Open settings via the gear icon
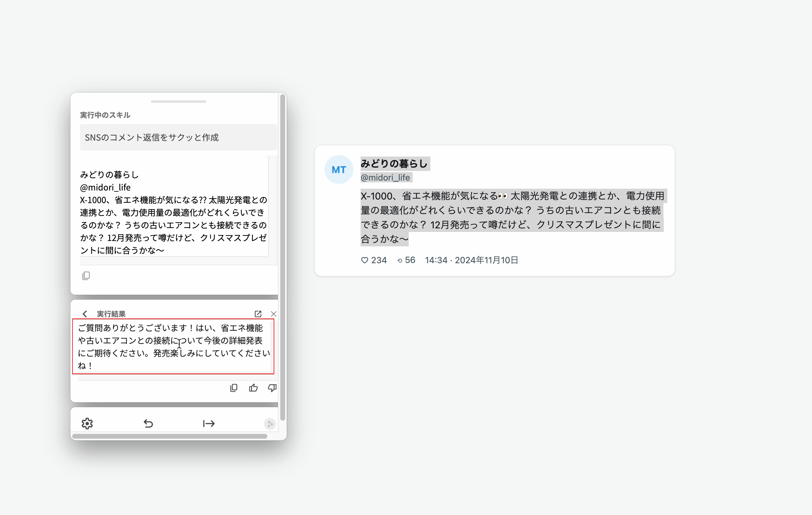The height and width of the screenshot is (515, 812). pyautogui.click(x=87, y=423)
